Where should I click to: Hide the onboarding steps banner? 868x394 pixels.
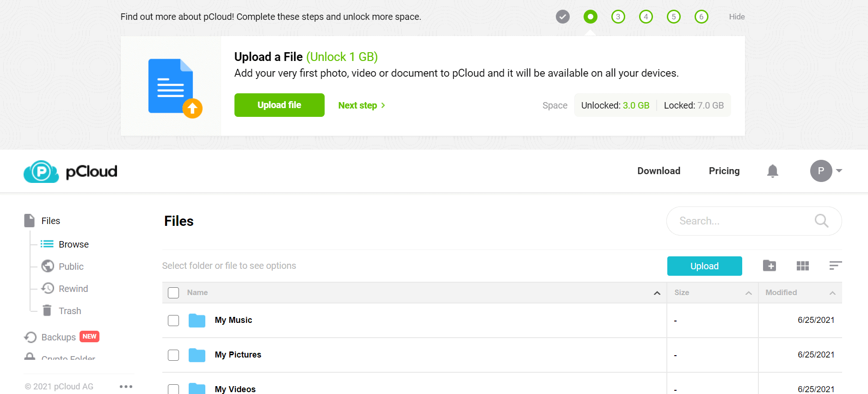(x=737, y=17)
